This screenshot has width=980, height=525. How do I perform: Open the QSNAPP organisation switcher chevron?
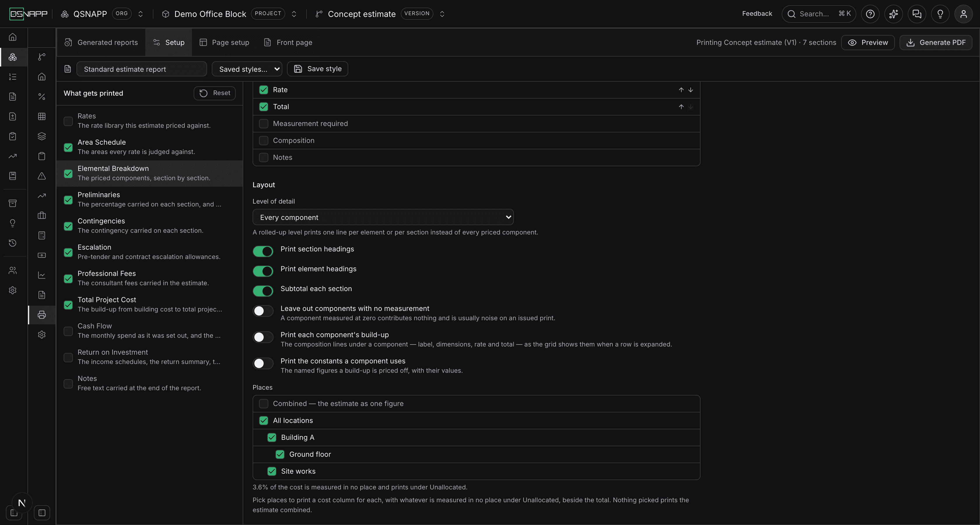pyautogui.click(x=140, y=14)
